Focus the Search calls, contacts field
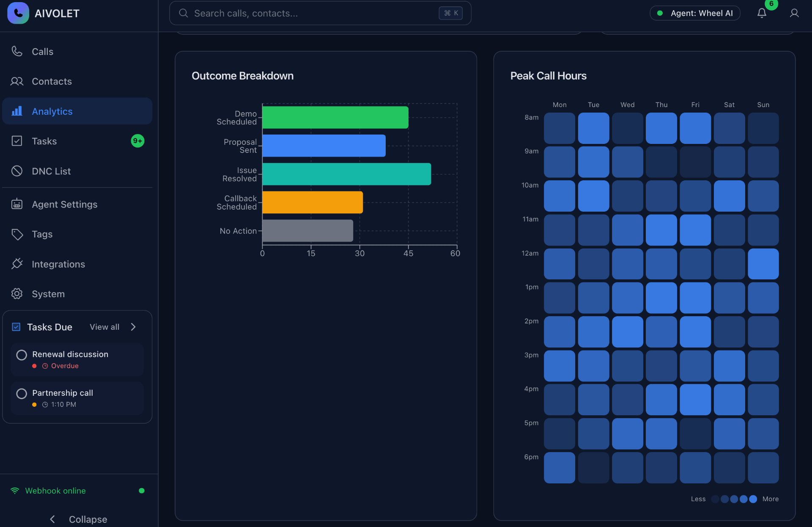This screenshot has width=812, height=527. coord(320,13)
